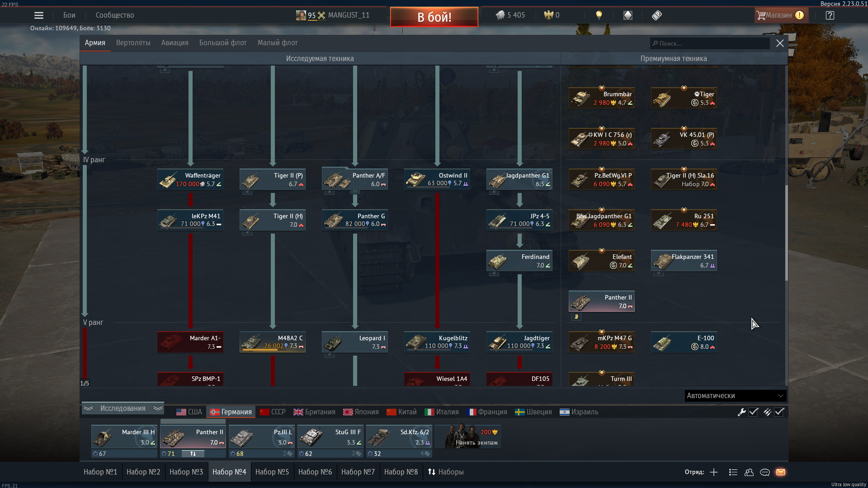The height and width of the screenshot is (488, 868).
Task: Expand the Panther A/F group
Action: point(355,192)
